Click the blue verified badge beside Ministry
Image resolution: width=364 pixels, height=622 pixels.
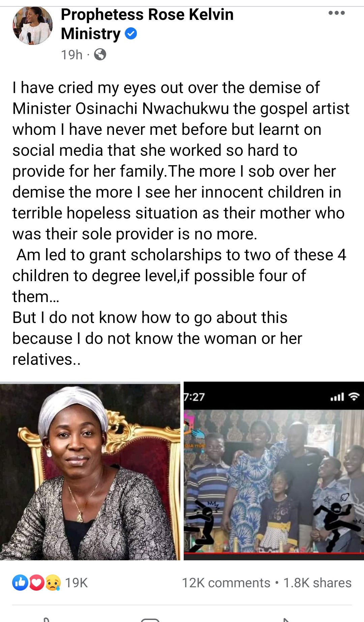tap(131, 34)
